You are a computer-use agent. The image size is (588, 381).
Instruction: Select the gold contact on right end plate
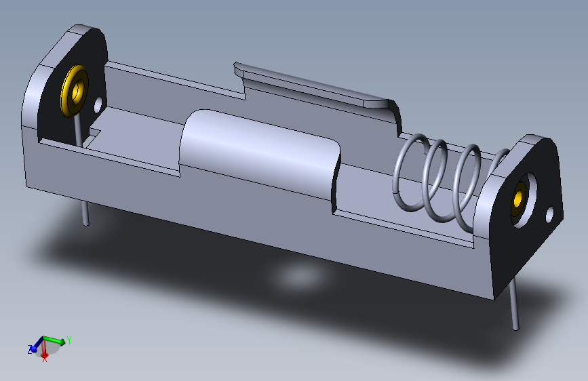[x=519, y=199]
